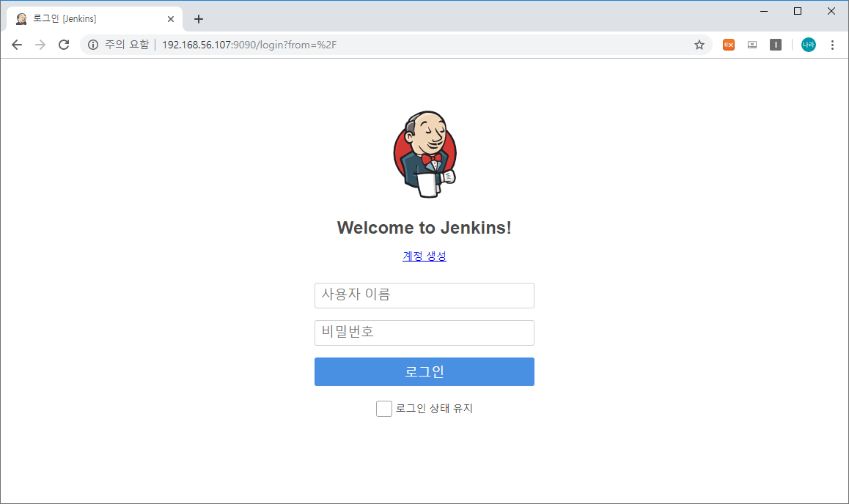
Task: Open the gray screen extension icon
Action: click(752, 45)
